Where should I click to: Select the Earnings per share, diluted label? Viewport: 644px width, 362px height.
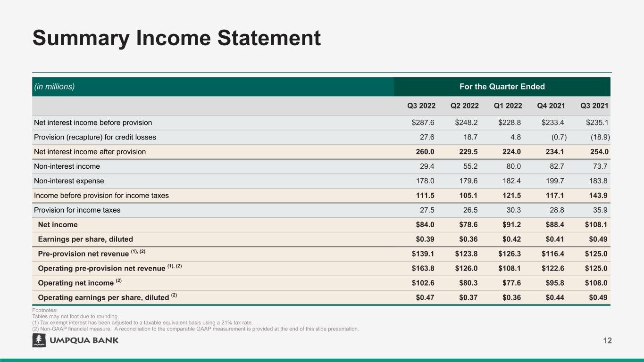pyautogui.click(x=85, y=239)
